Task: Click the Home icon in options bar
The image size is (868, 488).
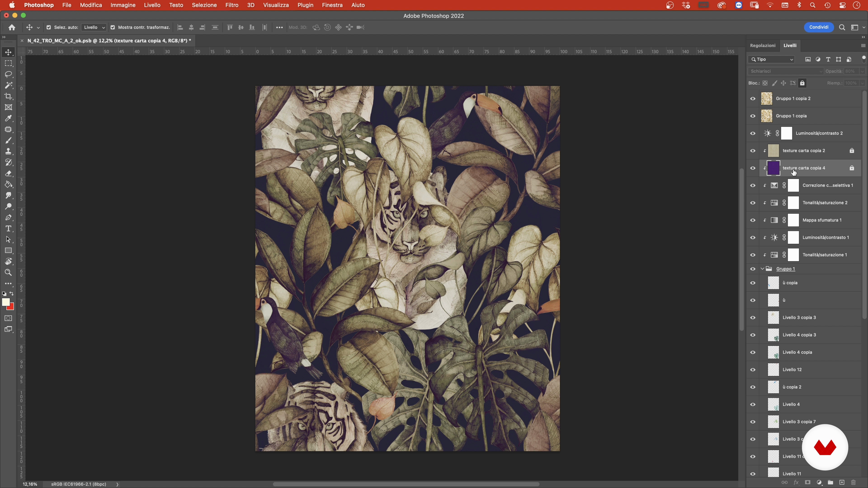Action: [x=12, y=27]
